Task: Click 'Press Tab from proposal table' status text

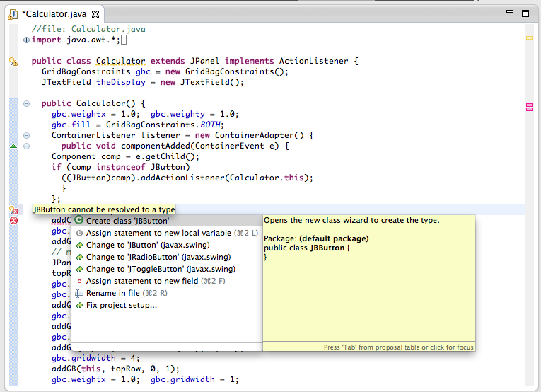Action: point(399,347)
